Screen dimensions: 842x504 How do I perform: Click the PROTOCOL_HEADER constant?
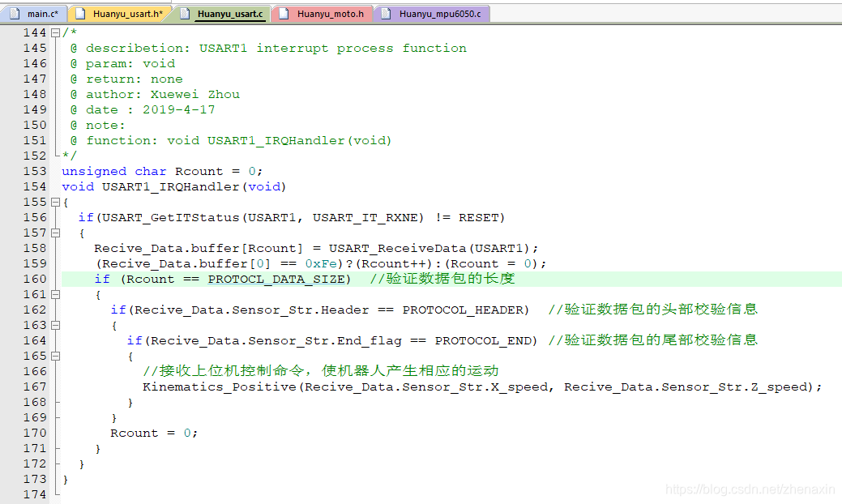pos(463,310)
